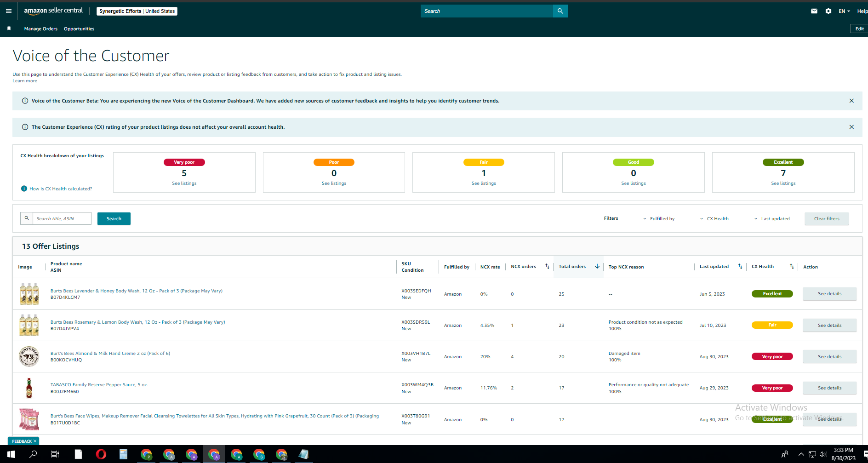Click the magnifier icon in title search box
Screen dimensions: 868x463
point(27,218)
